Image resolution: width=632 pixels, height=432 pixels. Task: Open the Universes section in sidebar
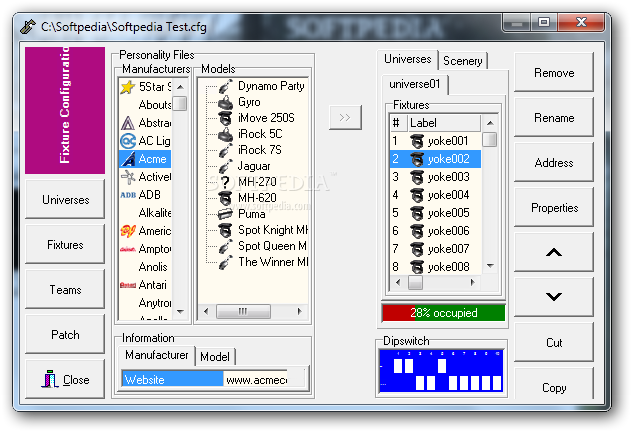coord(65,199)
